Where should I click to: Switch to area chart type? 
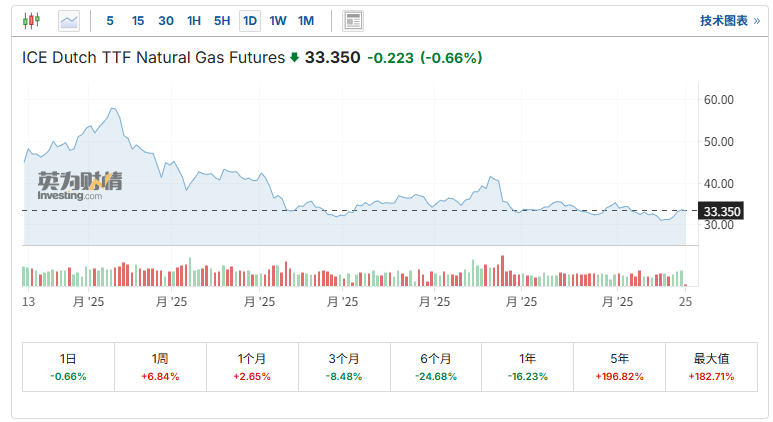pyautogui.click(x=69, y=20)
